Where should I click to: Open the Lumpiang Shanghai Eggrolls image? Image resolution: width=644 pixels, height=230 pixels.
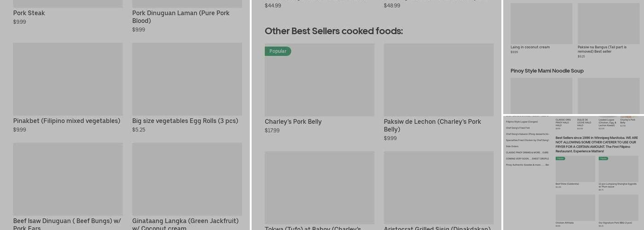(x=618, y=170)
